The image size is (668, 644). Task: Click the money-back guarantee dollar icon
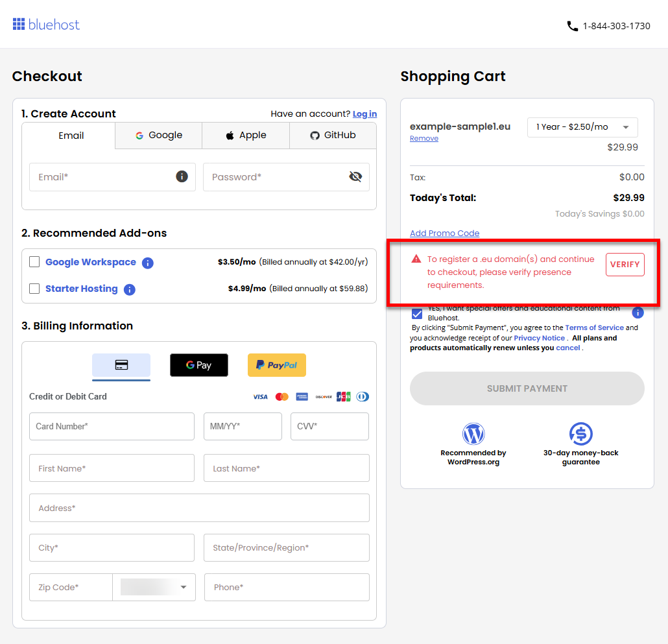(580, 434)
